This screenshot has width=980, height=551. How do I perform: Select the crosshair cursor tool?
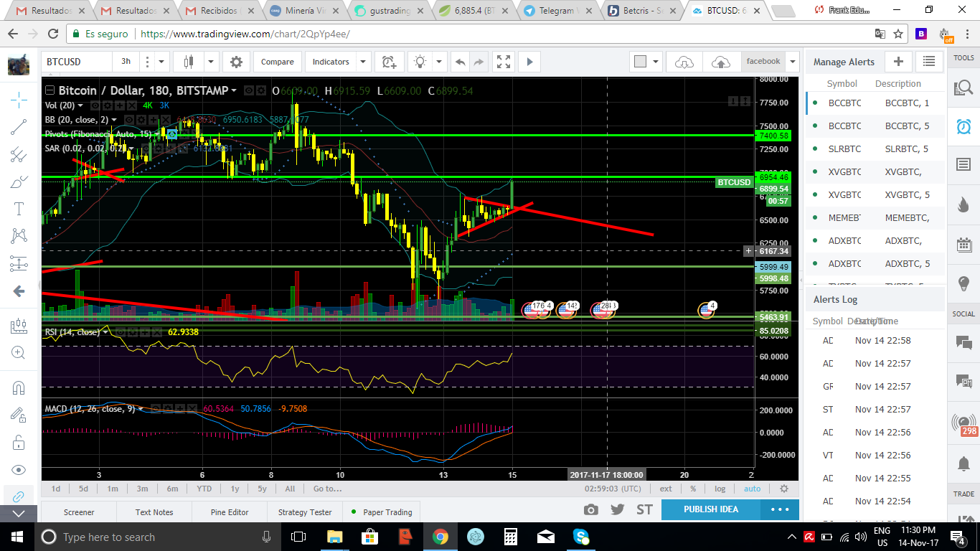(19, 100)
